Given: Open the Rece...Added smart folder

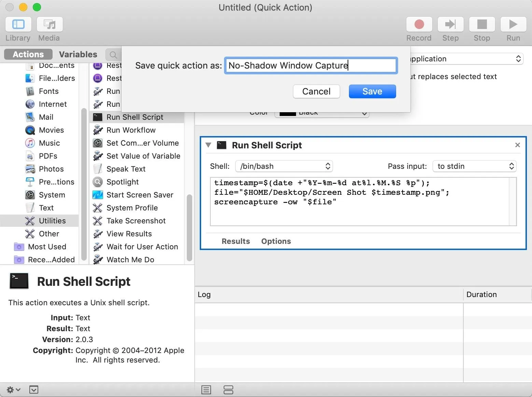Looking at the screenshot, I should pos(44,260).
